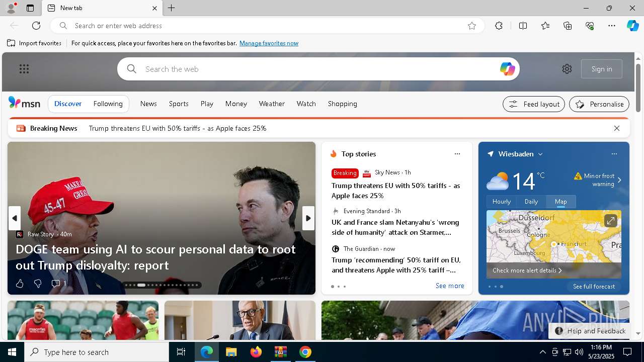Open the Weather menu item
644x362 pixels.
[x=272, y=104]
